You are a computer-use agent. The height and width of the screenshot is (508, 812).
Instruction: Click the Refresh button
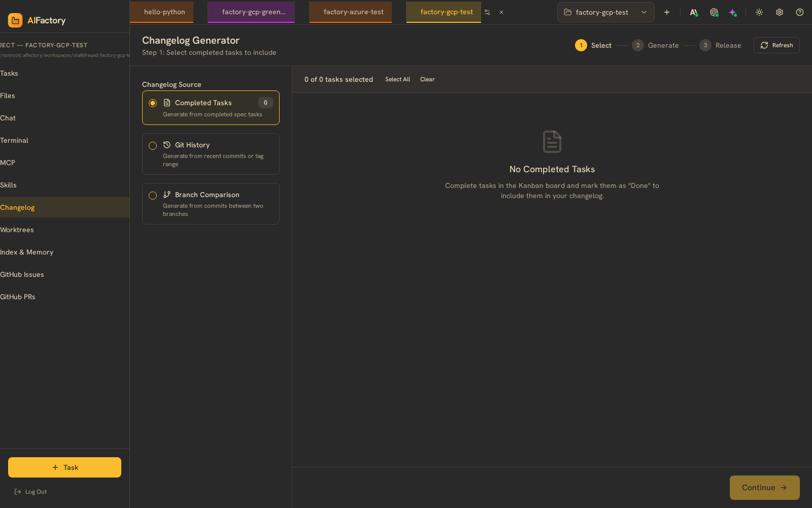776,45
